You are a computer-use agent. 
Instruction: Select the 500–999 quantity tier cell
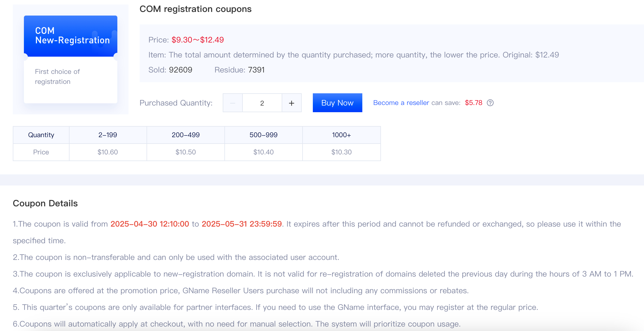click(x=264, y=135)
